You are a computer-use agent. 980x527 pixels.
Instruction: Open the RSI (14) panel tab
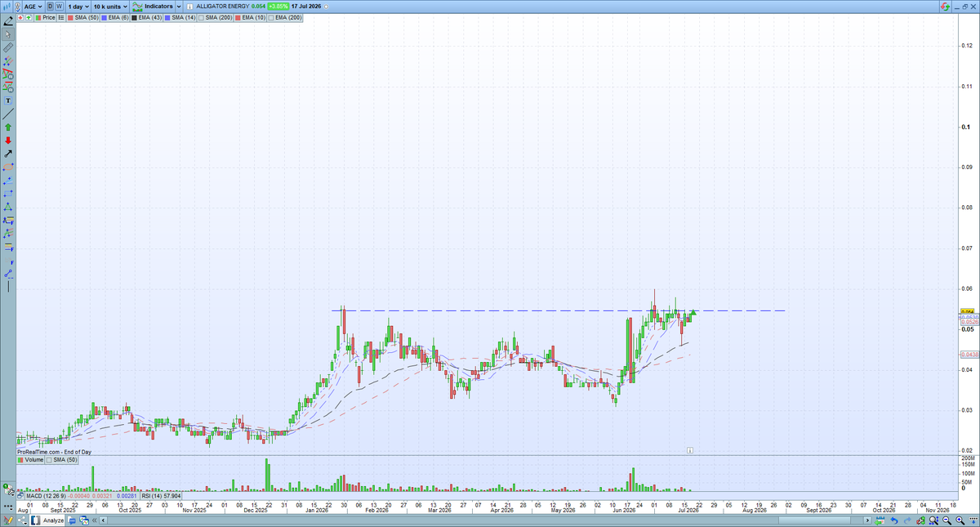pos(161,496)
